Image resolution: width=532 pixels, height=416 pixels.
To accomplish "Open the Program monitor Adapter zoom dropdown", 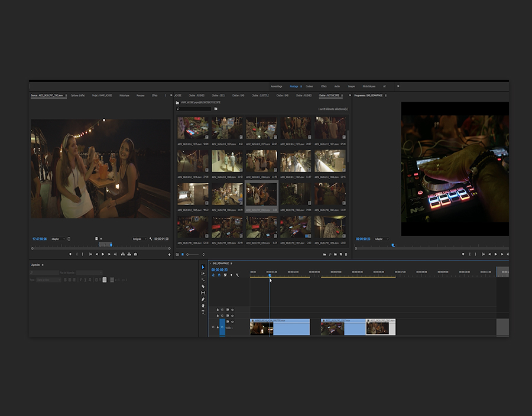I will pos(381,239).
